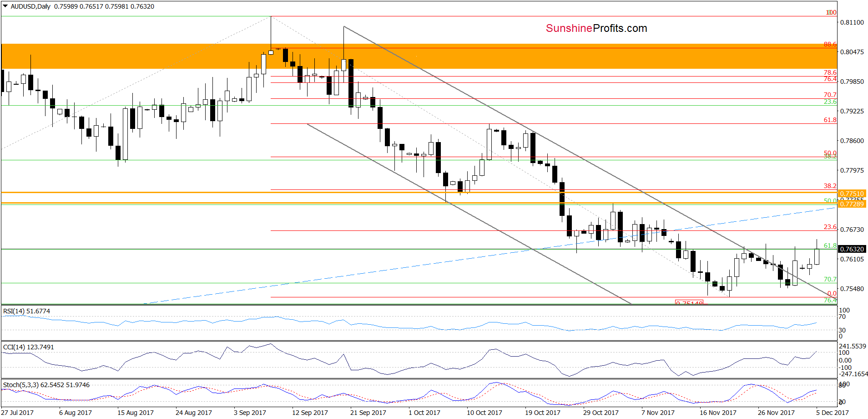Click the 0.80475 price axis label
The image size is (868, 419).
point(852,52)
